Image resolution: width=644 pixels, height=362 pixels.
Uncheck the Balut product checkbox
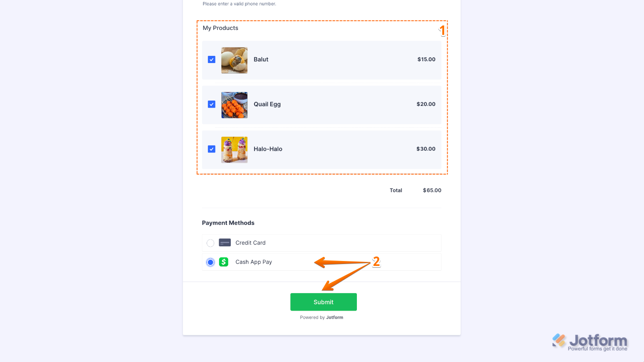(212, 59)
